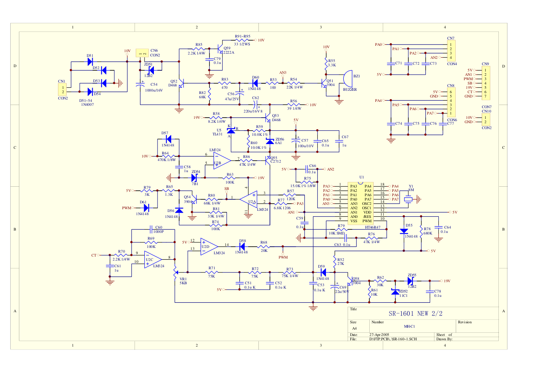Click the "TL431" part label
This screenshot has width=554, height=392.
218,134
